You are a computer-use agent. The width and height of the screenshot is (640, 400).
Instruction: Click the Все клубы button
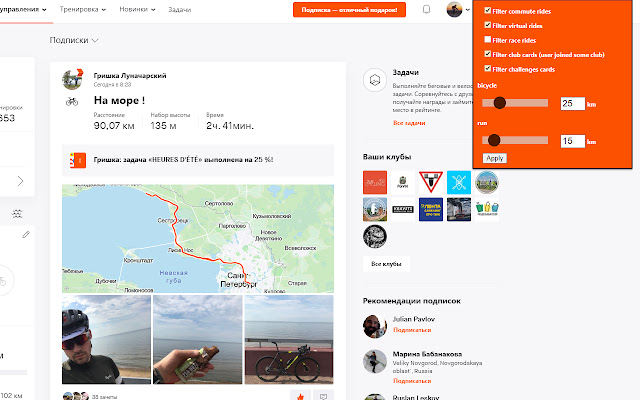[x=386, y=264]
